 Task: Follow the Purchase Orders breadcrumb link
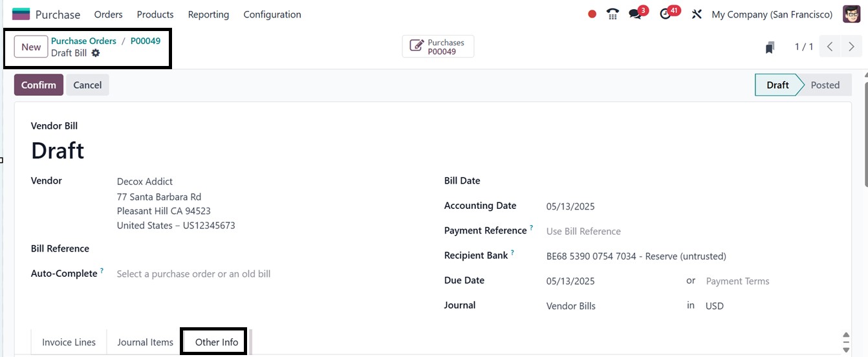[x=83, y=41]
